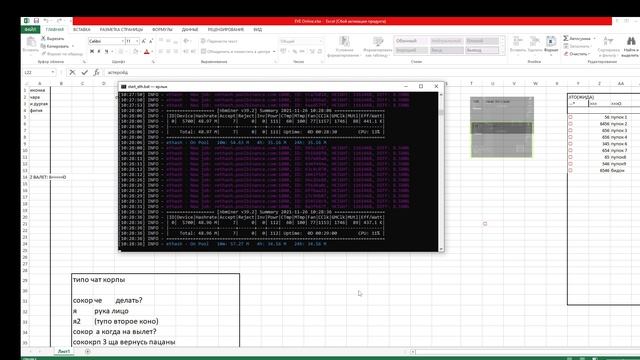Copy selection with Копировать button
This screenshot has height=360, width=640.
(x=54, y=46)
